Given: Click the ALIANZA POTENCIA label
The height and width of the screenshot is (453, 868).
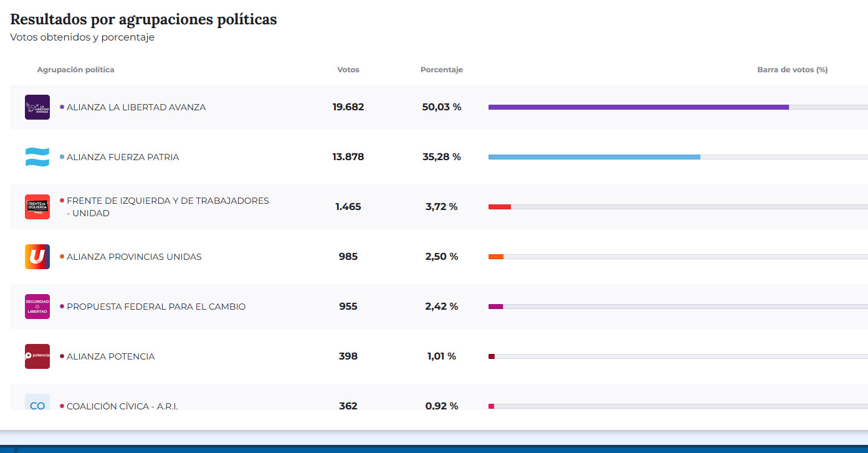Looking at the screenshot, I should click(110, 356).
